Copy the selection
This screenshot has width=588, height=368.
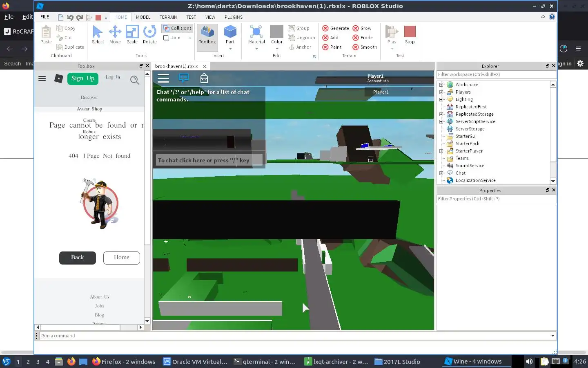(66, 28)
